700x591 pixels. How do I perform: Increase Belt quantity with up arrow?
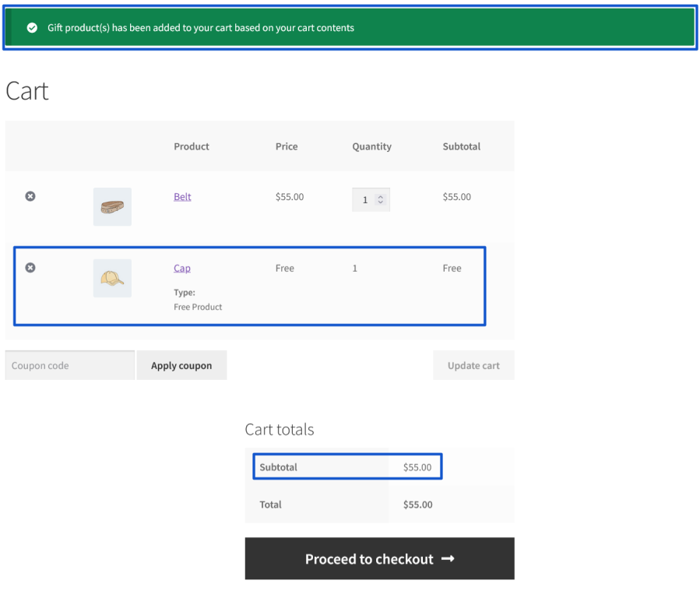[x=380, y=196]
